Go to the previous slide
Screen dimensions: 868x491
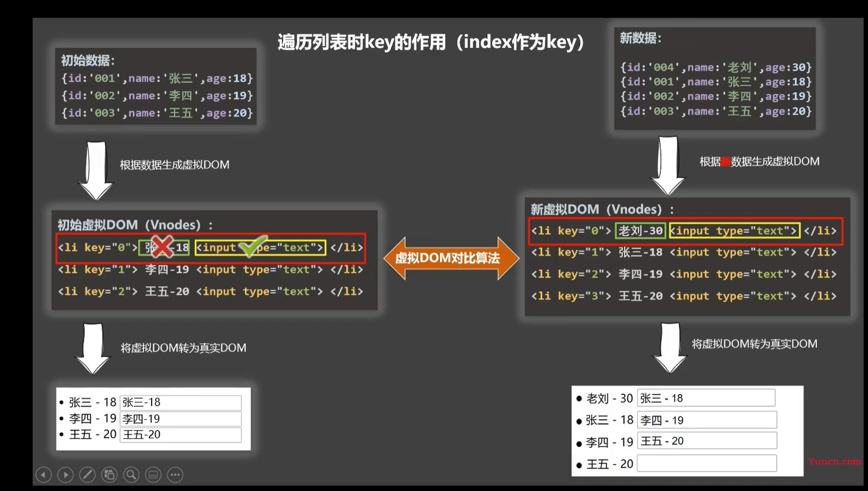coord(44,475)
